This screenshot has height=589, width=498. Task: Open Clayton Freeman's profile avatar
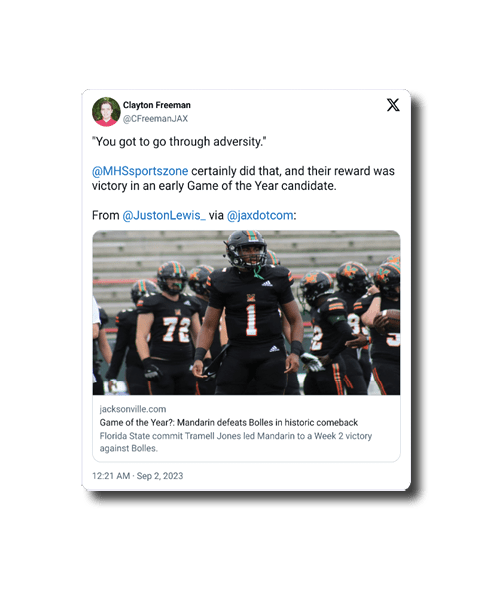point(106,112)
